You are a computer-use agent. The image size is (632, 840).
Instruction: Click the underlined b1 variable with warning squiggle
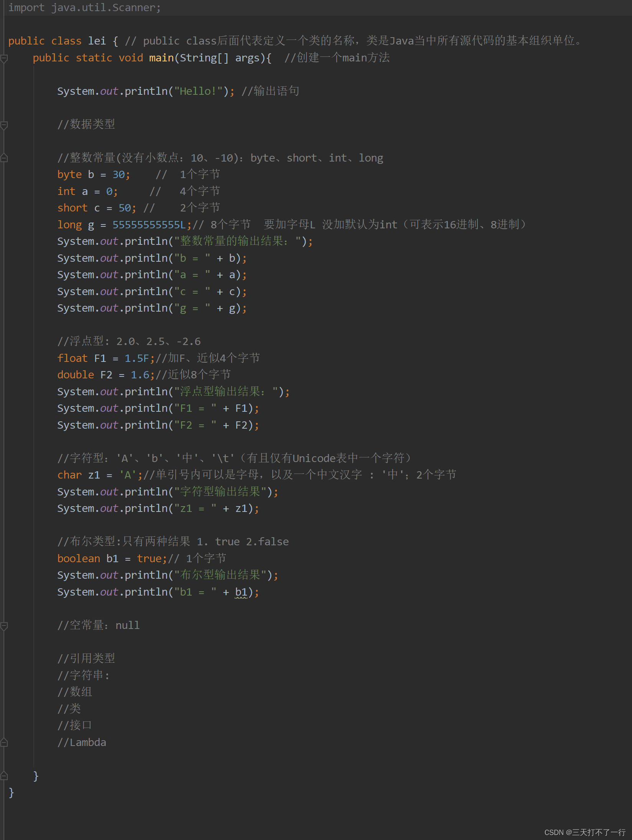pos(242,591)
